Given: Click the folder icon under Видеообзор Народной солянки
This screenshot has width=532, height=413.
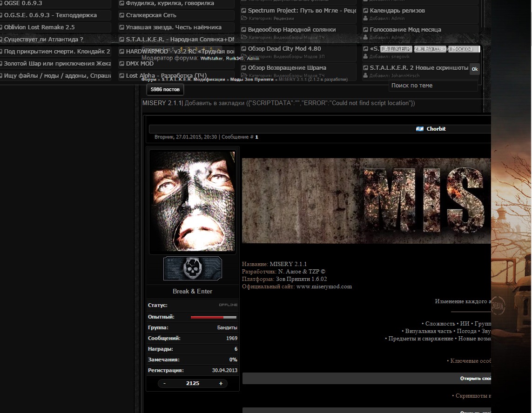Looking at the screenshot, I should (244, 37).
